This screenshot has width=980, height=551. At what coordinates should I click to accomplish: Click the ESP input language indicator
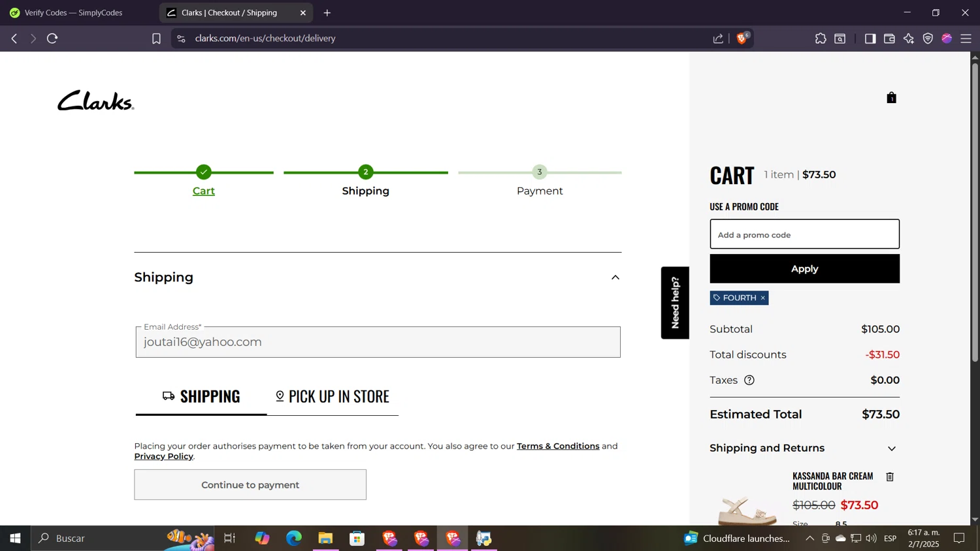click(890, 539)
